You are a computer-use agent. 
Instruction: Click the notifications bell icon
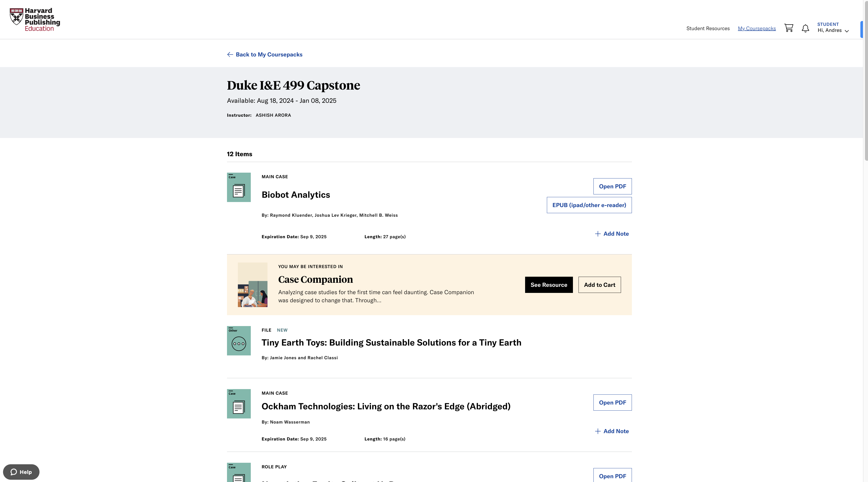click(x=805, y=28)
